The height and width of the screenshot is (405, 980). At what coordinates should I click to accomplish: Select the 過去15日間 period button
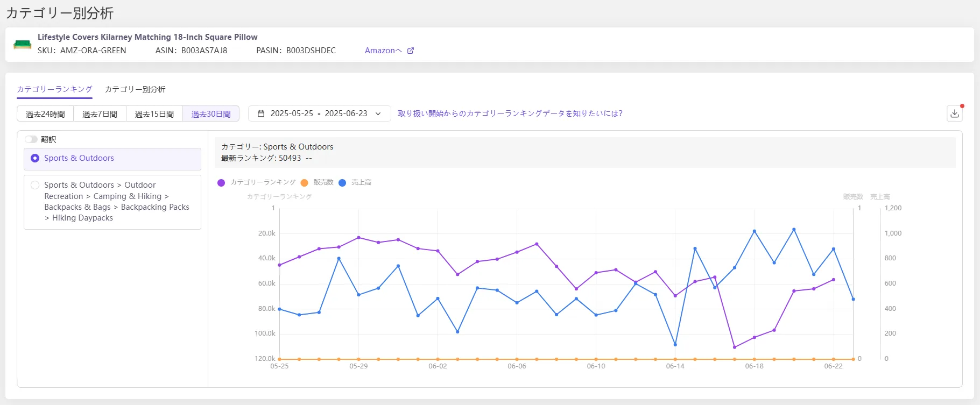154,114
